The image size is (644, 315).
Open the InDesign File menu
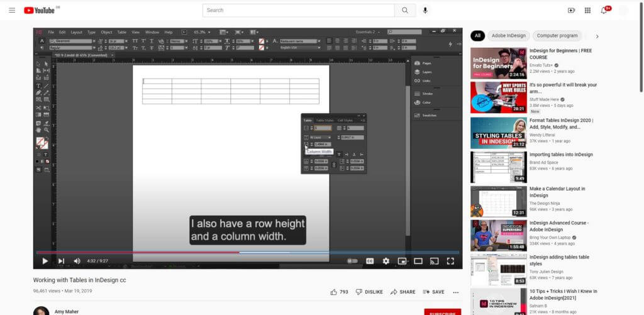point(51,32)
